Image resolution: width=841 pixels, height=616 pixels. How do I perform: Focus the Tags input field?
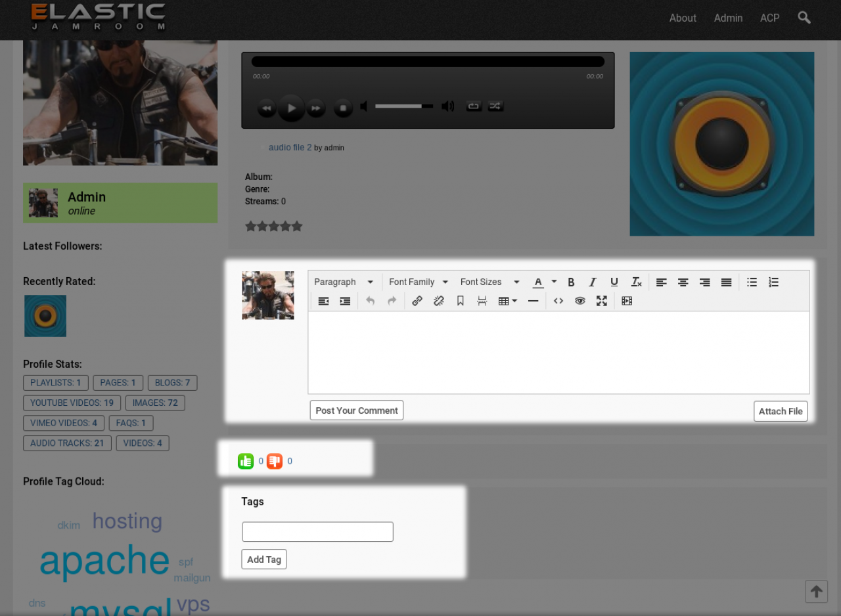tap(318, 532)
